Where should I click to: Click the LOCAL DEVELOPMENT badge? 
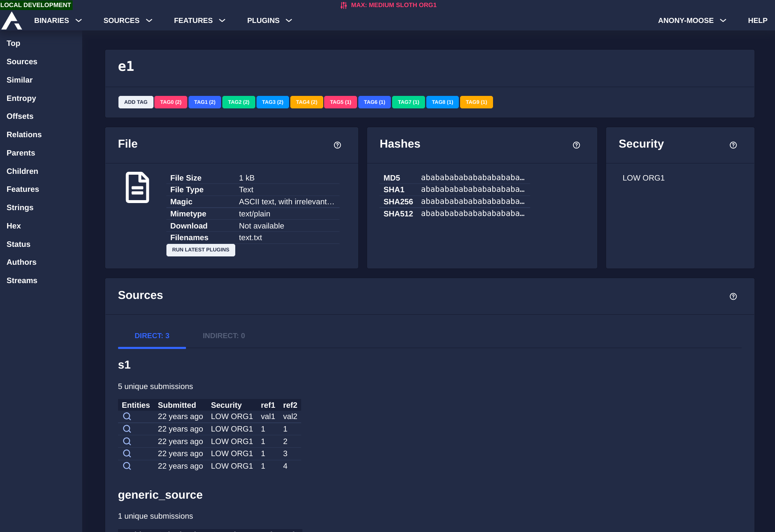click(35, 5)
